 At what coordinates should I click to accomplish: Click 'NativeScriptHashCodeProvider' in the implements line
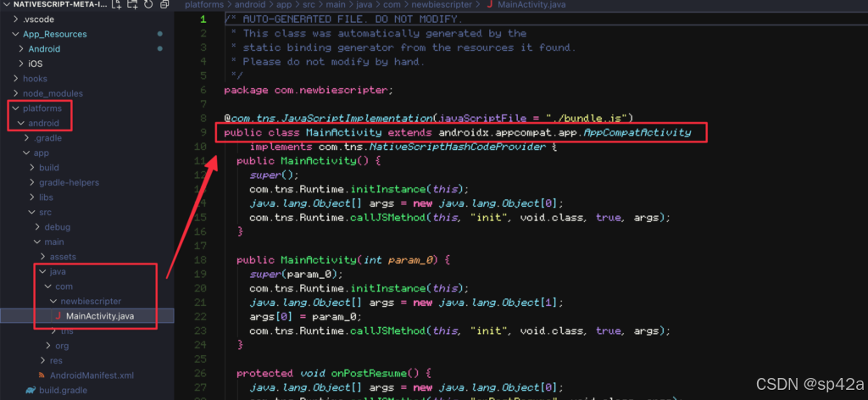point(457,147)
